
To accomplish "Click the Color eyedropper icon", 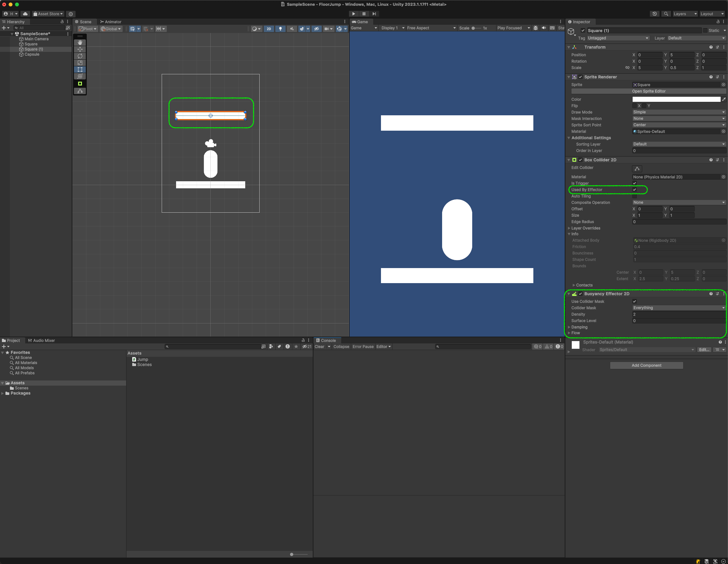I will pyautogui.click(x=724, y=99).
